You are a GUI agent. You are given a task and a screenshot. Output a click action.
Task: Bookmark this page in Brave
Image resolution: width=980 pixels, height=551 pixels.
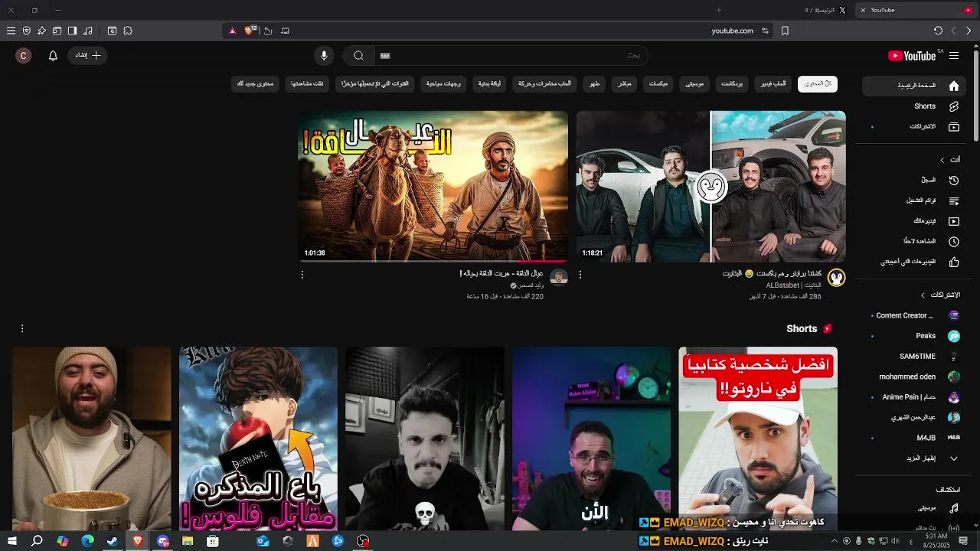pyautogui.click(x=785, y=31)
